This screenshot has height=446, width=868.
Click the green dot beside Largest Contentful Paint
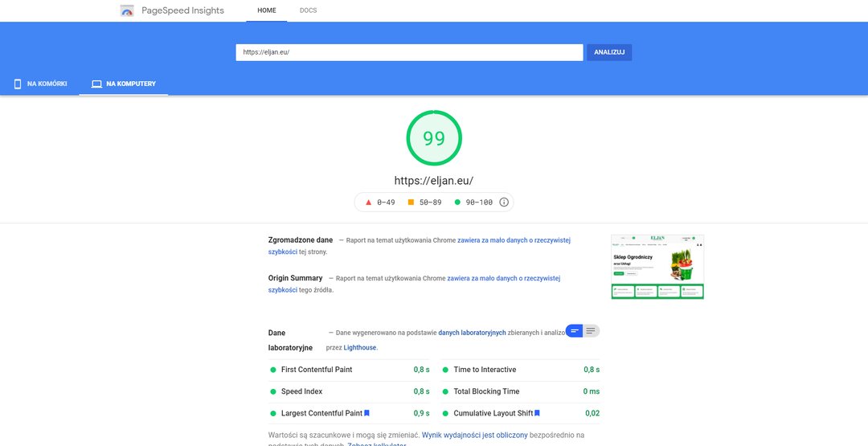pos(273,413)
